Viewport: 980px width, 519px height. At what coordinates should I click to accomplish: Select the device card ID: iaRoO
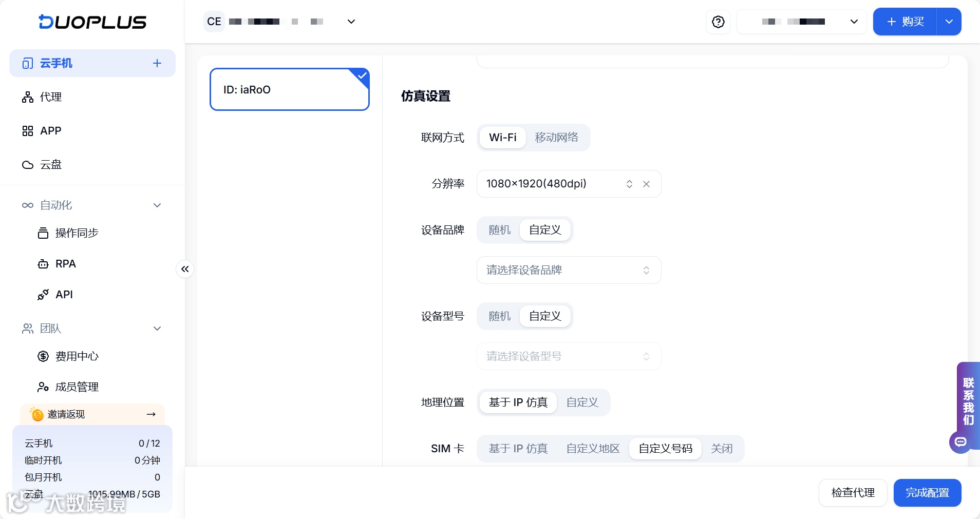(290, 89)
